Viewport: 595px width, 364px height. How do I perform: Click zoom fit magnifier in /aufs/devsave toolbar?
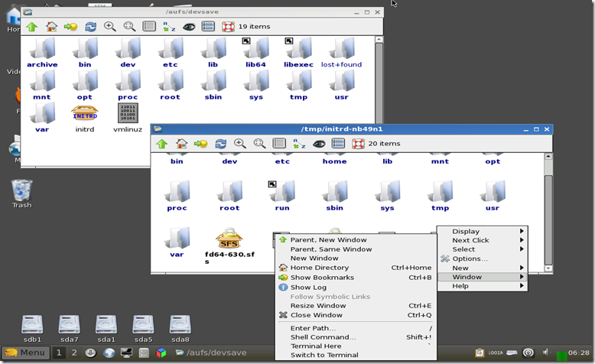pyautogui.click(x=130, y=27)
